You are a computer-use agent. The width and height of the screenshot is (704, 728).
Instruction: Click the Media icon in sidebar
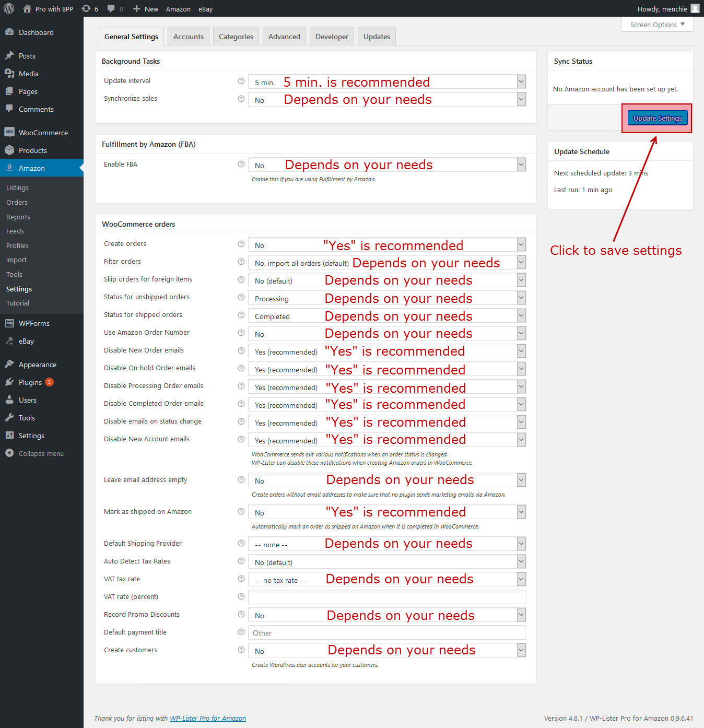pos(9,73)
